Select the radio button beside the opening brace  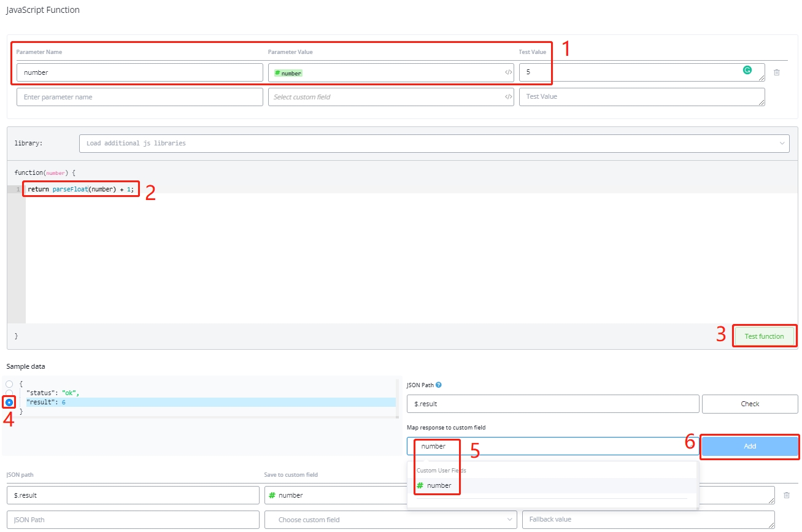pos(9,384)
